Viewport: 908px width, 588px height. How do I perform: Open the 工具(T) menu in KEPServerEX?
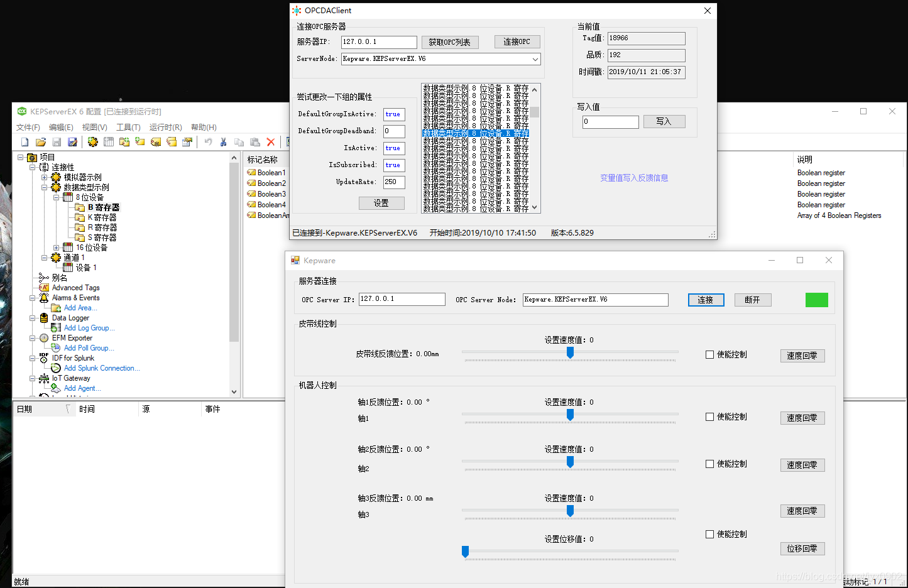(x=128, y=127)
